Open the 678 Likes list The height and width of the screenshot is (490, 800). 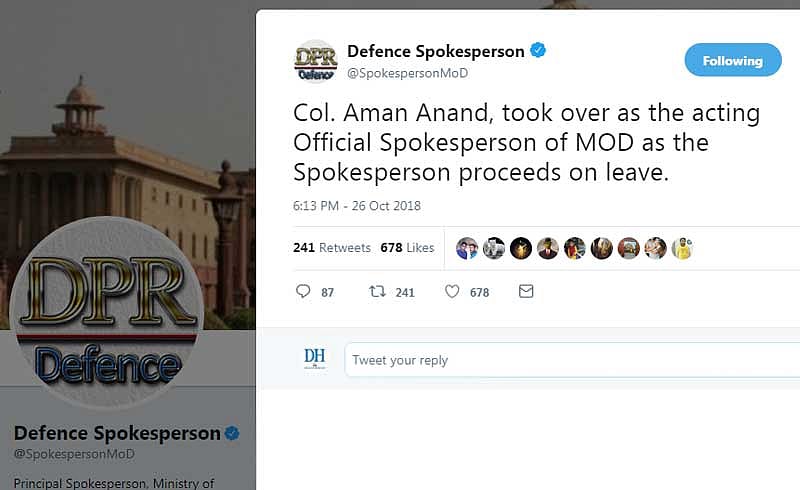(x=407, y=248)
